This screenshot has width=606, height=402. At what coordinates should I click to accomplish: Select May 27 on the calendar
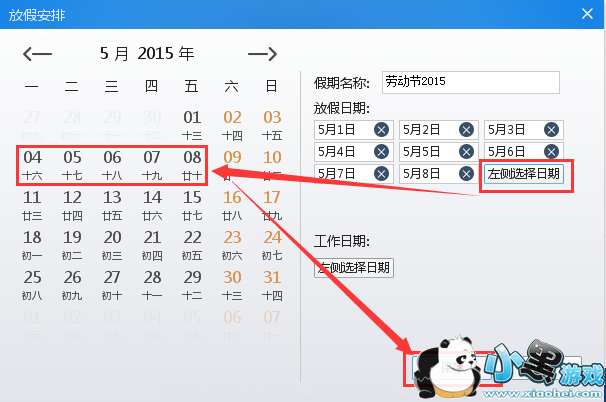[112, 285]
